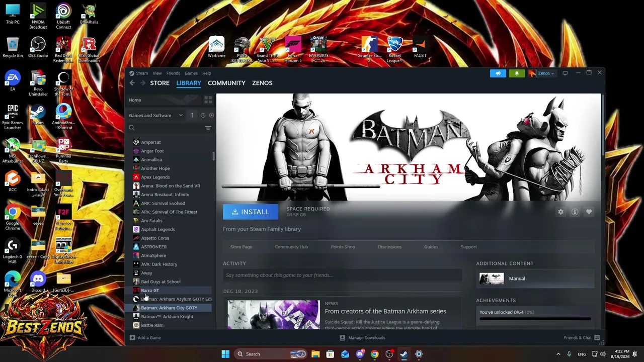Open the Warframe desktop shortcut
The width and height of the screenshot is (644, 362).
(216, 48)
